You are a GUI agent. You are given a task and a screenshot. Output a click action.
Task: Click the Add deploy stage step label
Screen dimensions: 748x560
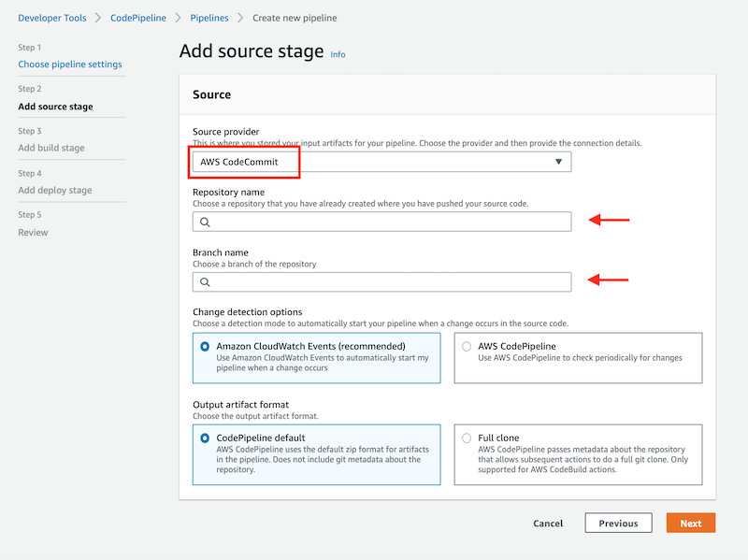pyautogui.click(x=55, y=190)
